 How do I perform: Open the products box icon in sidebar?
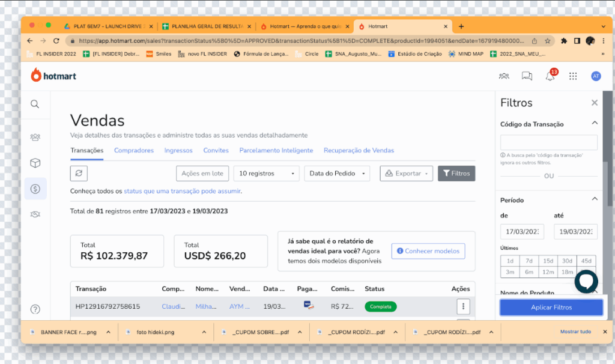pyautogui.click(x=35, y=163)
